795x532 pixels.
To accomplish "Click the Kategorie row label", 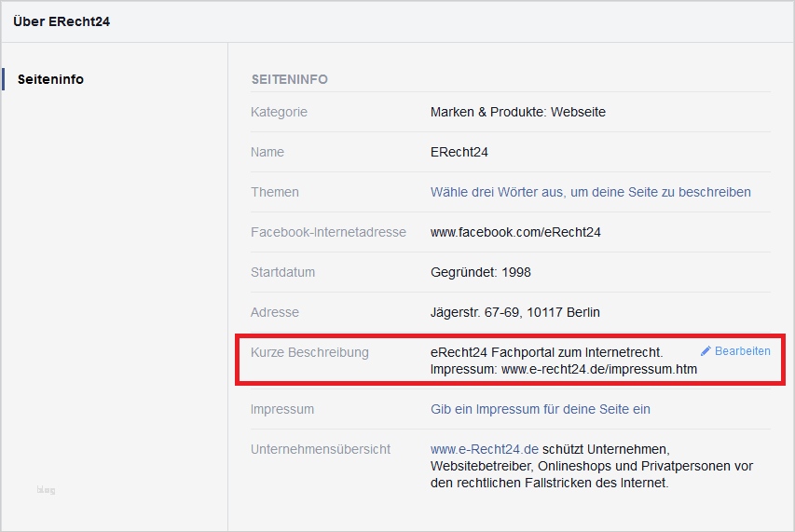I will point(279,112).
